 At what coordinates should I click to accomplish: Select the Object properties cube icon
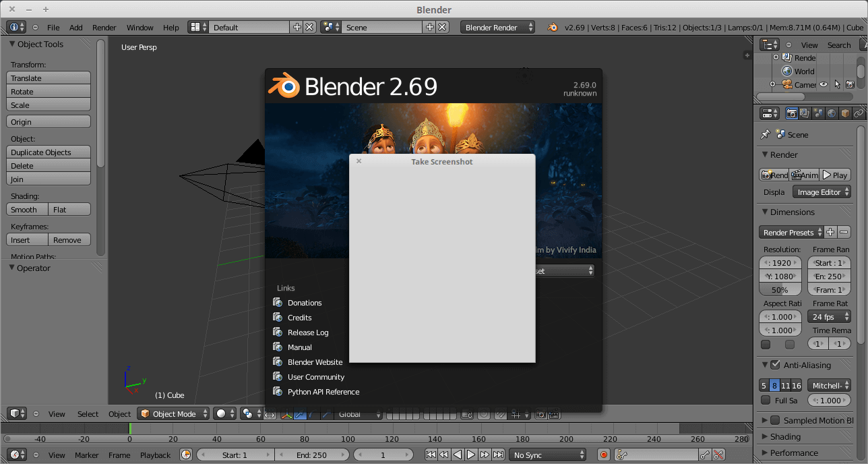pyautogui.click(x=845, y=113)
